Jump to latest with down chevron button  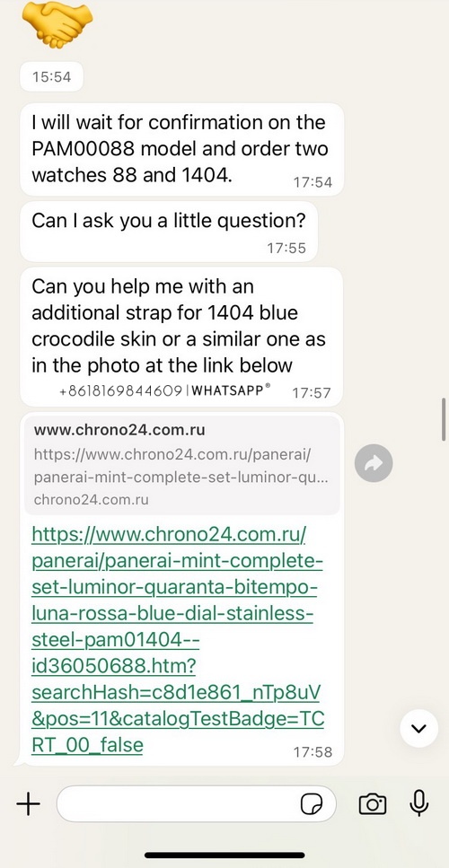(x=419, y=728)
